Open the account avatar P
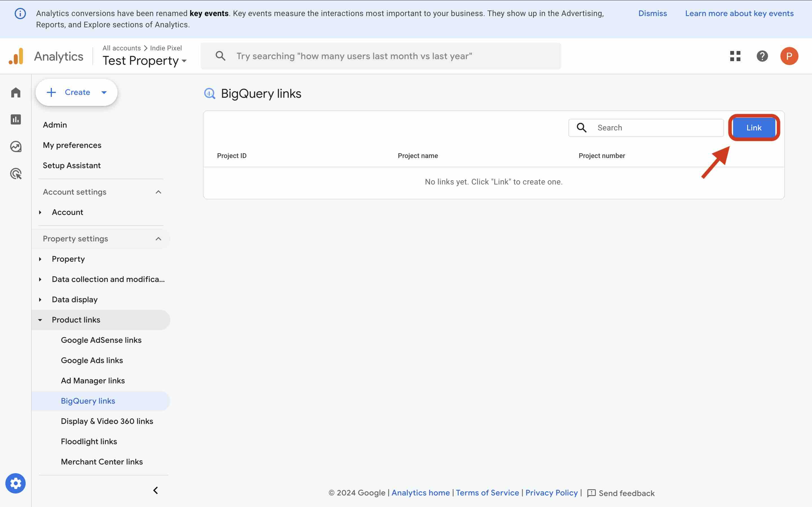Viewport: 812px width, 507px height. click(789, 56)
